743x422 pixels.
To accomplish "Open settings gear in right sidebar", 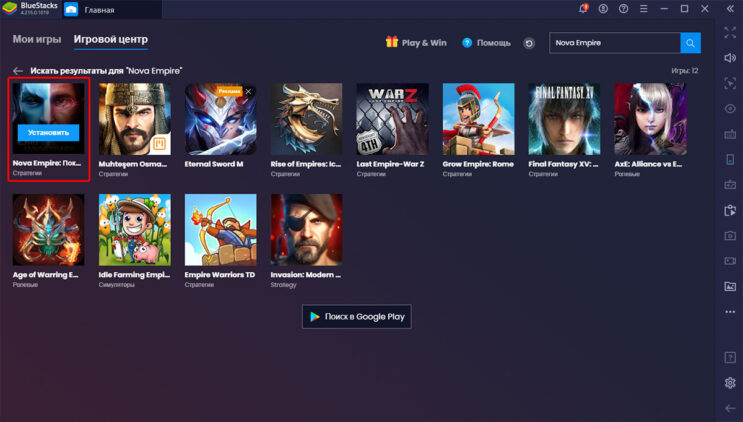I will click(x=730, y=383).
